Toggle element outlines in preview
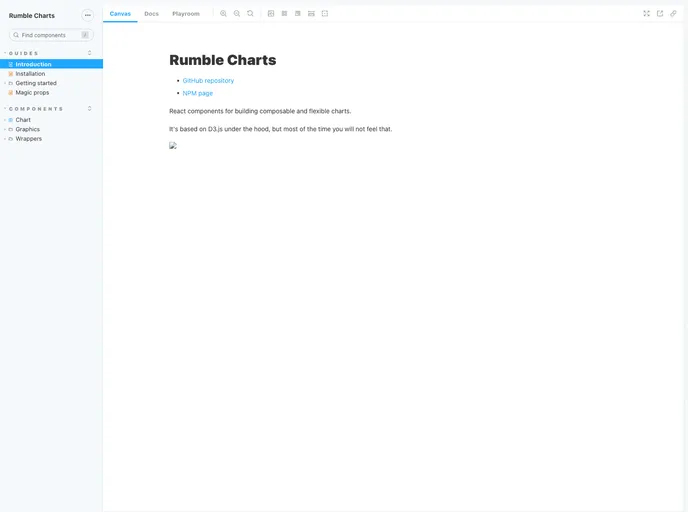 click(x=325, y=14)
